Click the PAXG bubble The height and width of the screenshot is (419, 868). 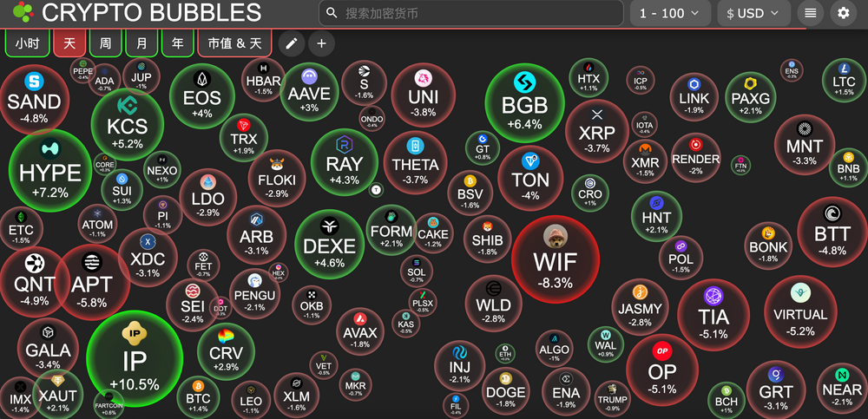coord(751,97)
